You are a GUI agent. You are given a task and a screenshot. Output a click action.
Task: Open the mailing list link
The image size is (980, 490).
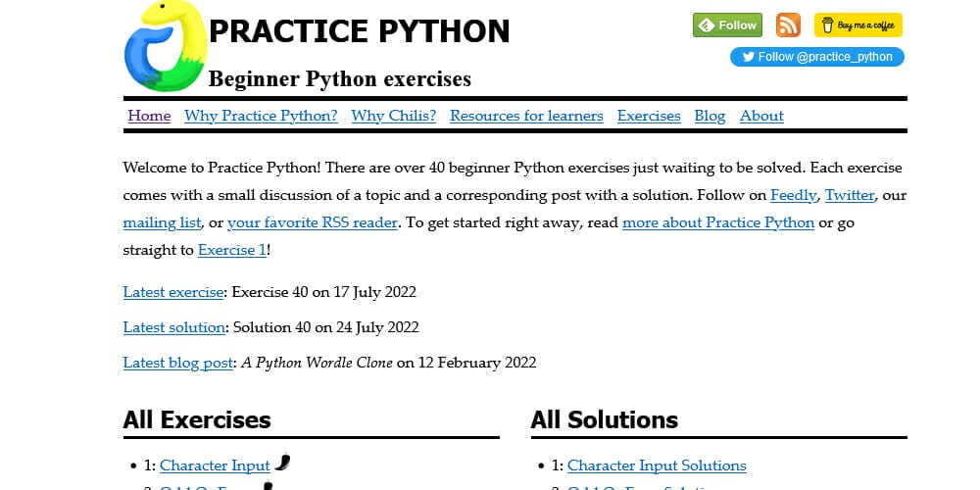pos(162,222)
